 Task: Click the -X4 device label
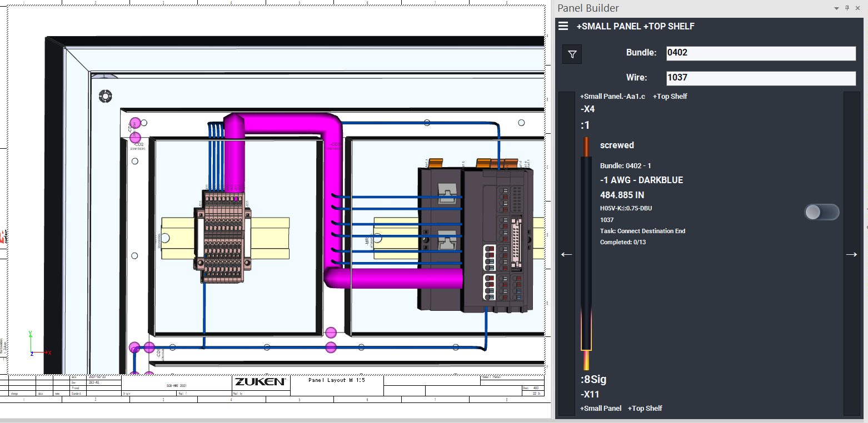[x=587, y=109]
